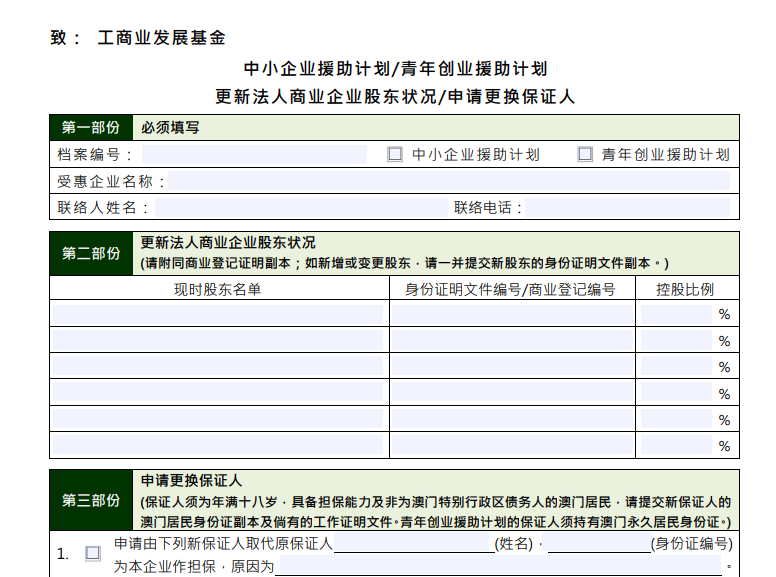The width and height of the screenshot is (776, 577).
Task: Click sixth row shareholder name field
Action: (218, 446)
